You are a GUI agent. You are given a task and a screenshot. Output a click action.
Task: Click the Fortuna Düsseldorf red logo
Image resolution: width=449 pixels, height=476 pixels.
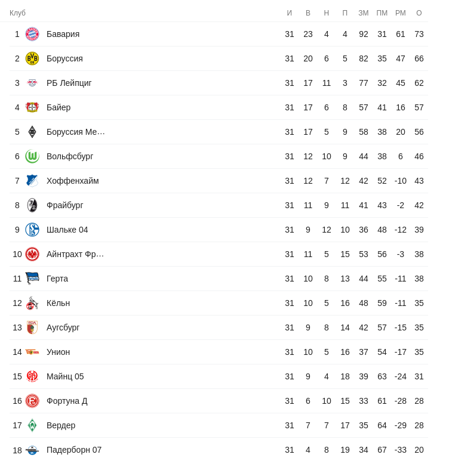32,401
